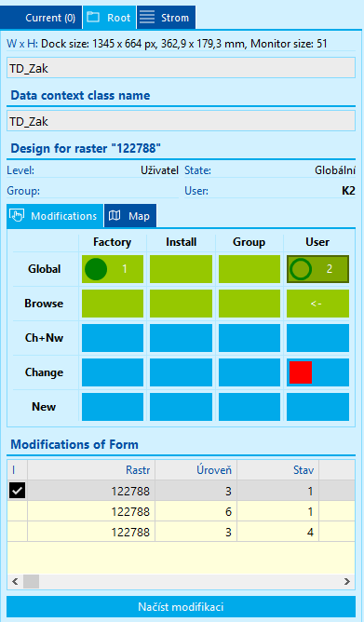This screenshot has width=364, height=622.
Task: Select the Ch+Nw User cell
Action: (x=317, y=338)
